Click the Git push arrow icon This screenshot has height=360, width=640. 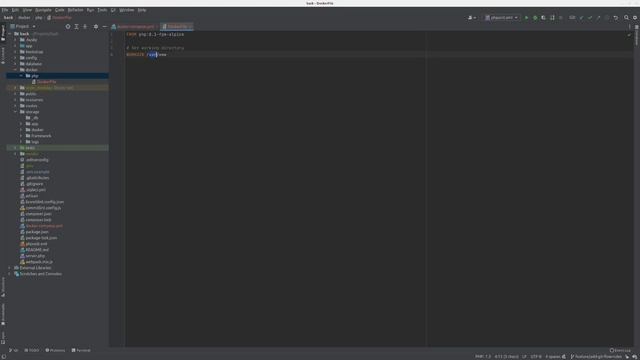pos(598,18)
